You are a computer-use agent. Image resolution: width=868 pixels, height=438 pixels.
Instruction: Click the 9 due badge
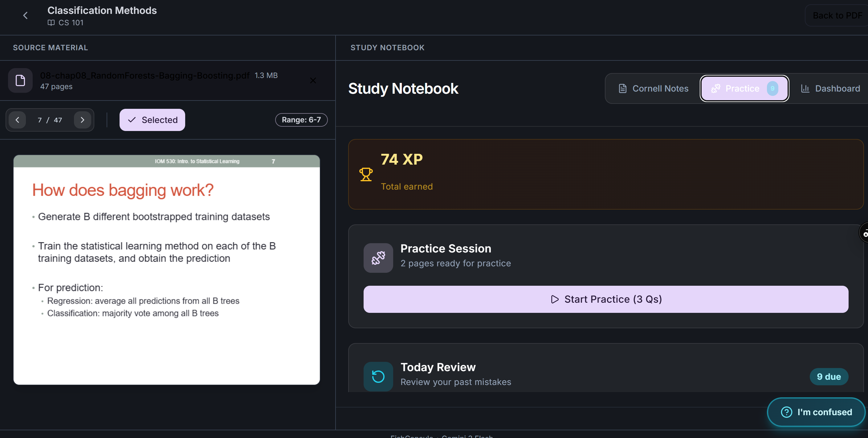[829, 377]
